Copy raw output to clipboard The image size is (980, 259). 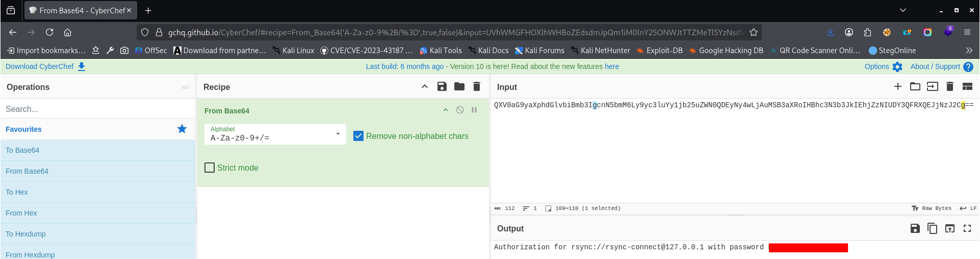click(932, 228)
